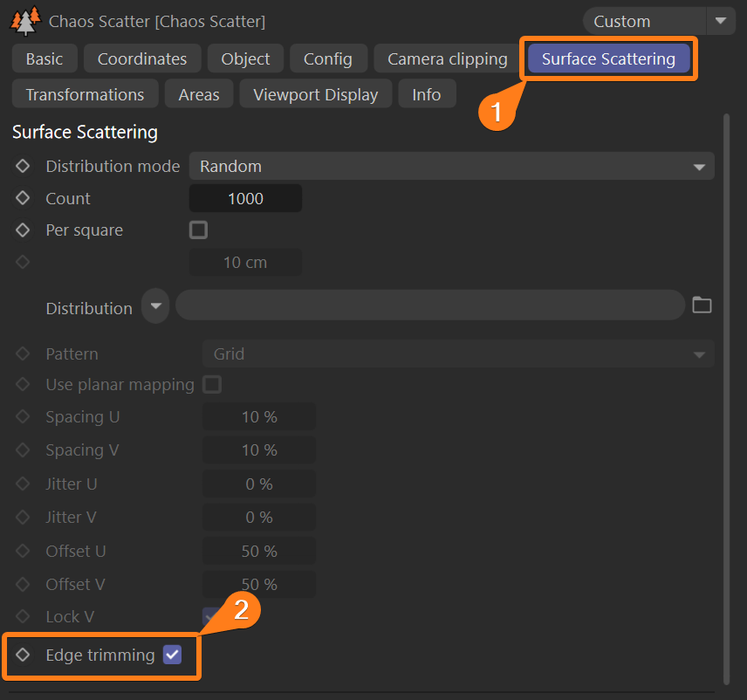The image size is (747, 700).
Task: Toggle keyframe diamond for Use planar mapping
Action: point(23,384)
